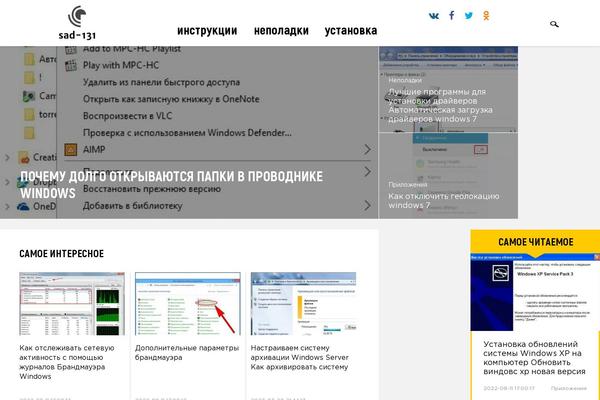The image size is (600, 400).
Task: Open article Лучшие программы для установки драйверов
Action: coord(440,105)
